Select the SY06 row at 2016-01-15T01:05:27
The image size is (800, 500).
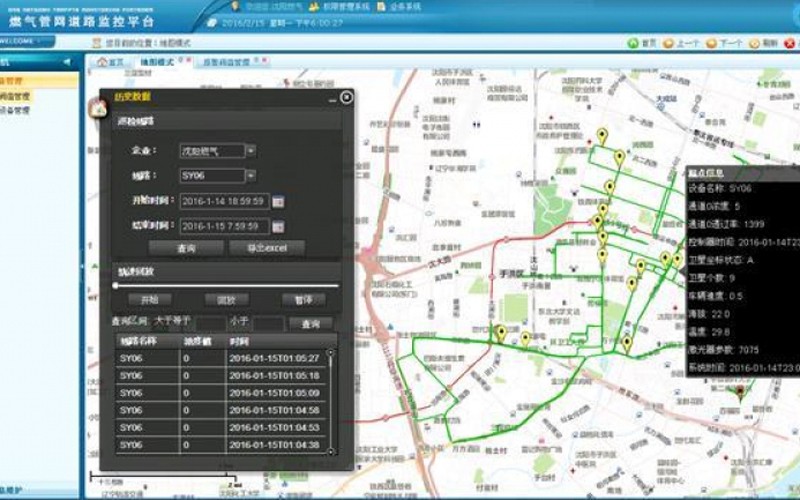[222, 358]
